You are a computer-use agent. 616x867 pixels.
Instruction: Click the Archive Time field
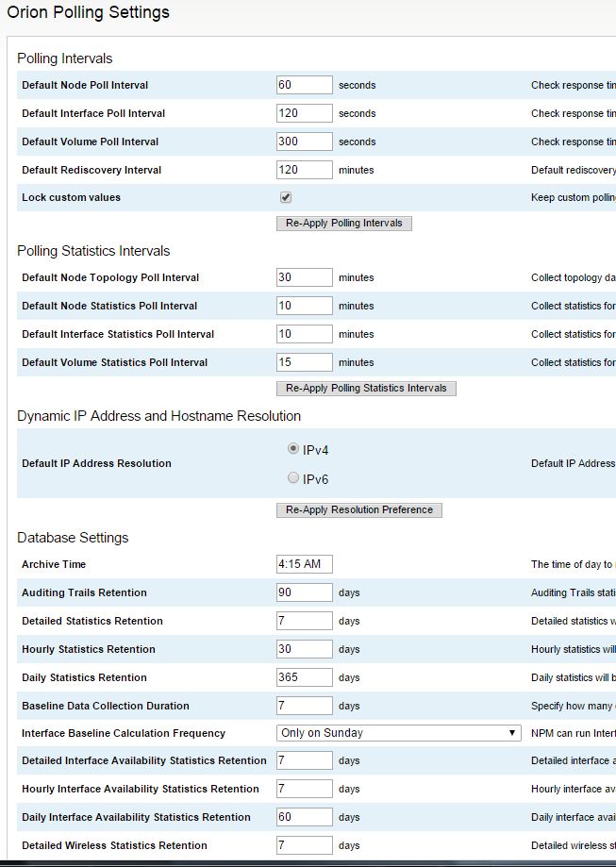click(302, 563)
